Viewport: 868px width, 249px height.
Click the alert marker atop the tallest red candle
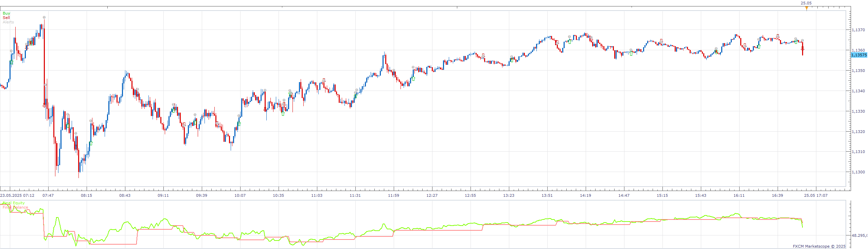tap(44, 17)
